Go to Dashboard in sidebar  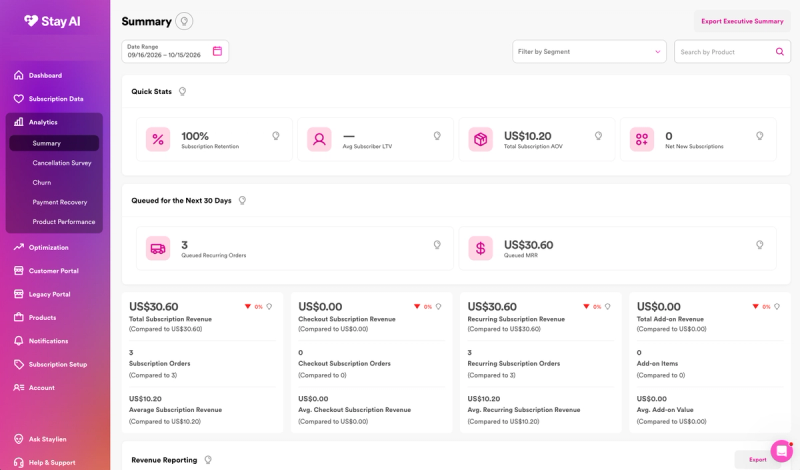pos(45,75)
